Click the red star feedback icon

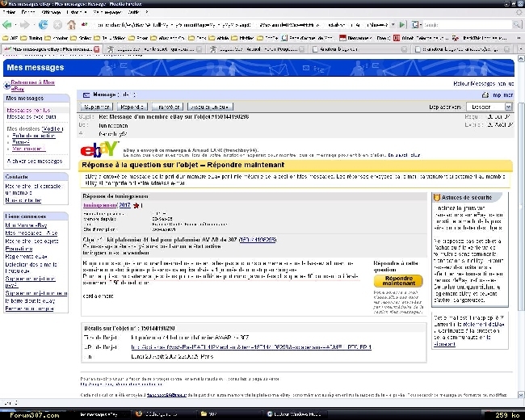click(136, 206)
